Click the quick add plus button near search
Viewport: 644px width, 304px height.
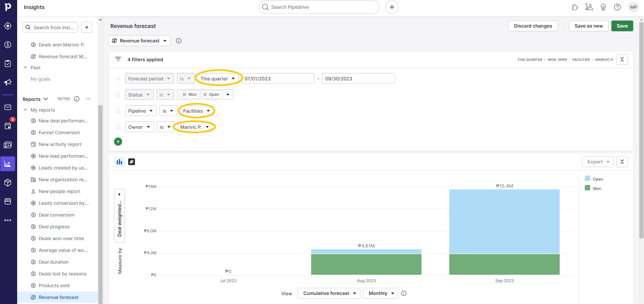pyautogui.click(x=392, y=7)
